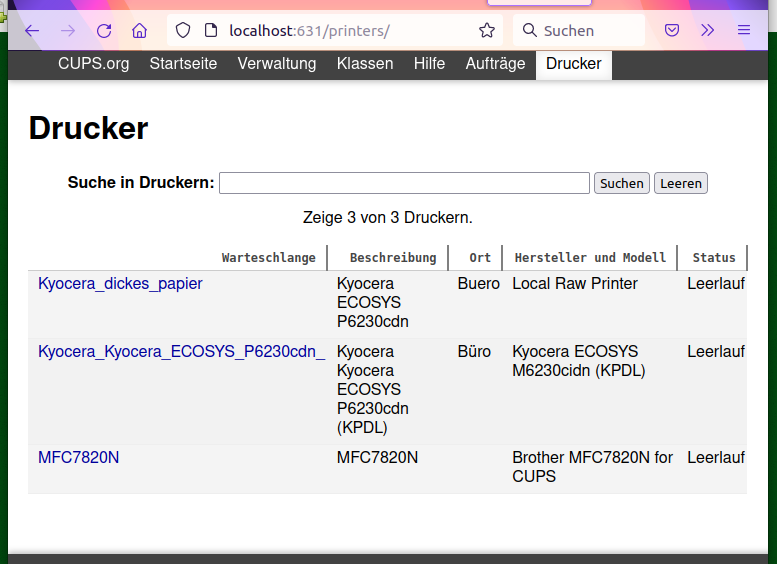This screenshot has width=777, height=564.
Task: Click the Drucker page heading
Action: pyautogui.click(x=88, y=128)
